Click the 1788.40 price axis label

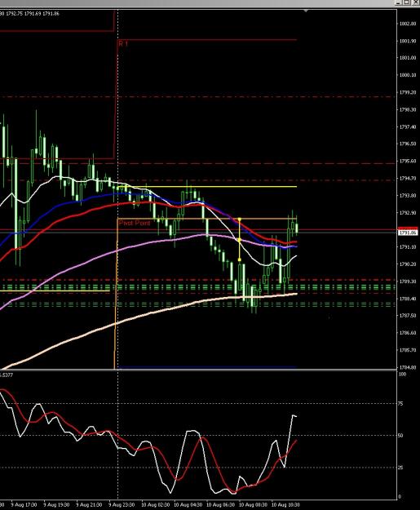click(x=408, y=299)
